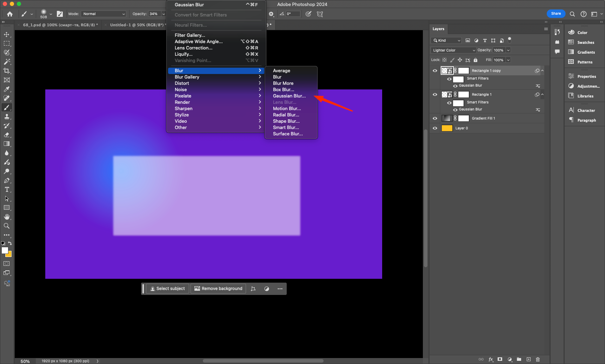605x364 pixels.
Task: Open the Blur Gallery submenu
Action: [x=216, y=77]
